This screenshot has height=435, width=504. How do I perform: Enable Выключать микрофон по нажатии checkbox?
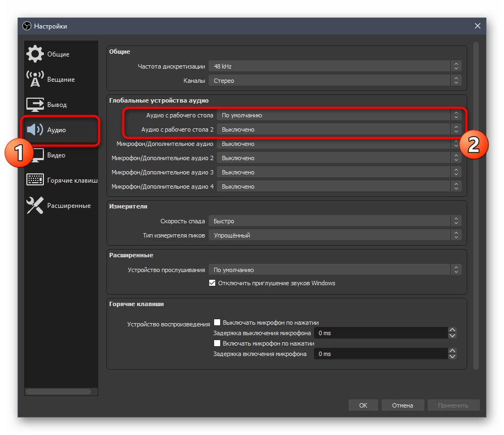point(217,323)
